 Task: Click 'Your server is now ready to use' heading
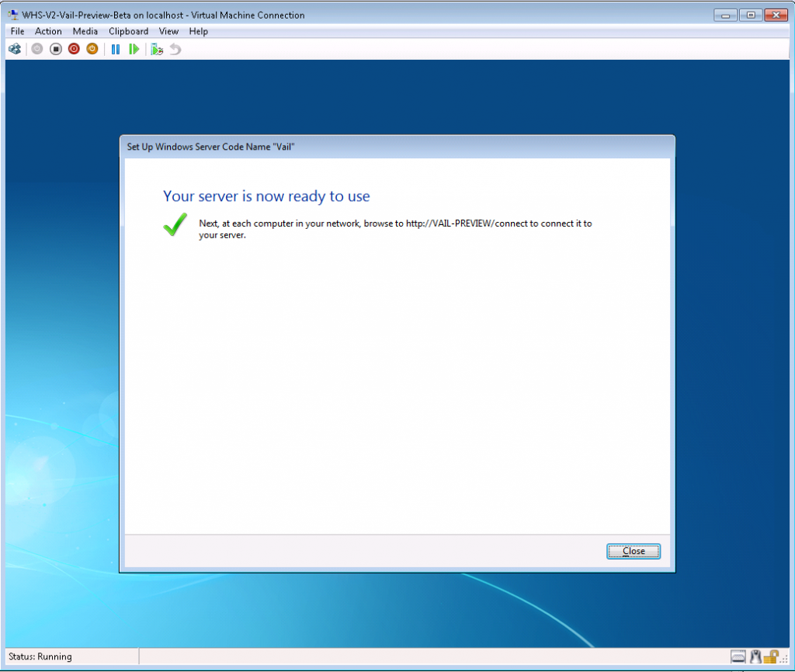[266, 196]
